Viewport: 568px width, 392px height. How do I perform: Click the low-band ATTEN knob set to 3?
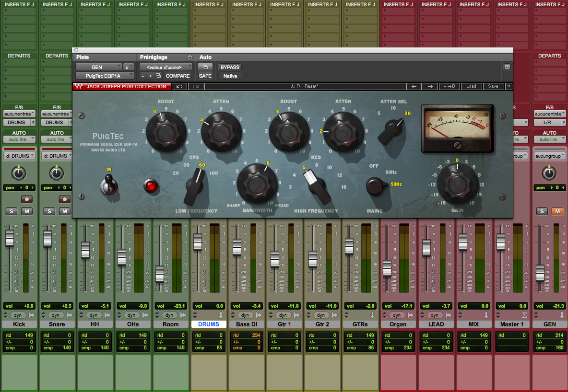[221, 131]
